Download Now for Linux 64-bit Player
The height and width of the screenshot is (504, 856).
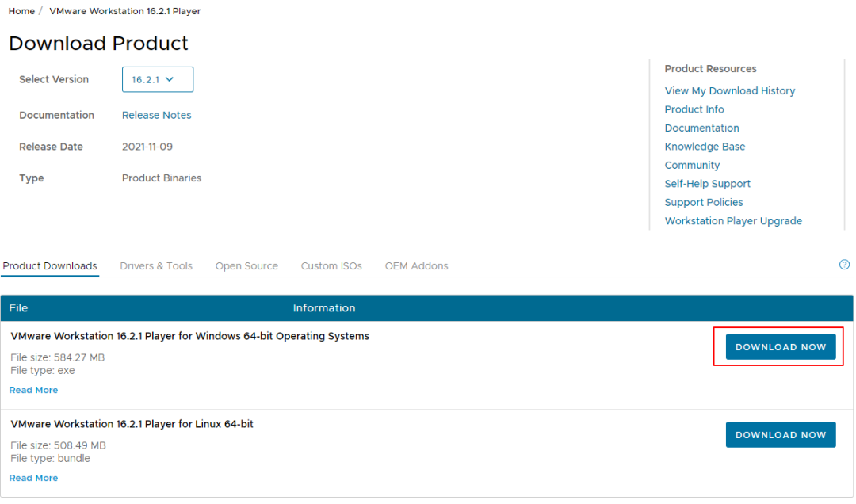780,434
